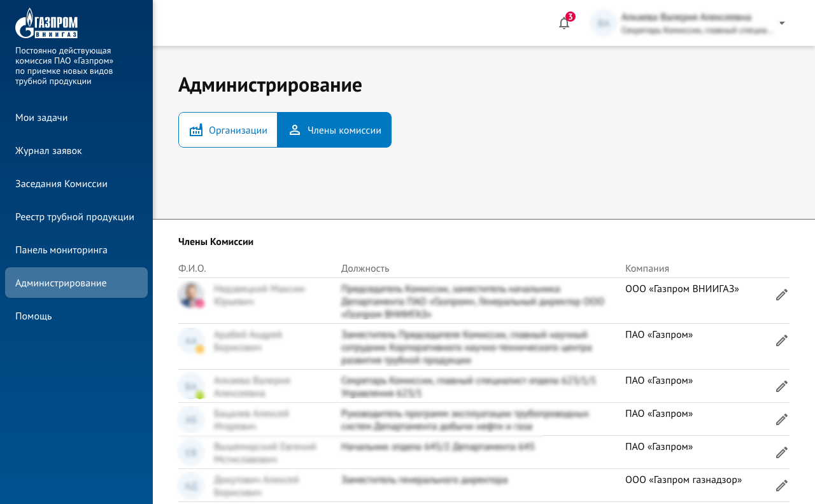Open the Помощь page
The image size is (815, 504).
pos(34,316)
